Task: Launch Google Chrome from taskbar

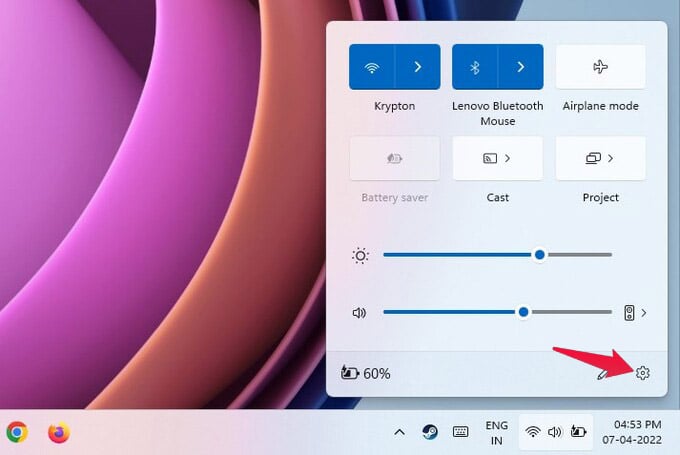Action: coord(17,432)
